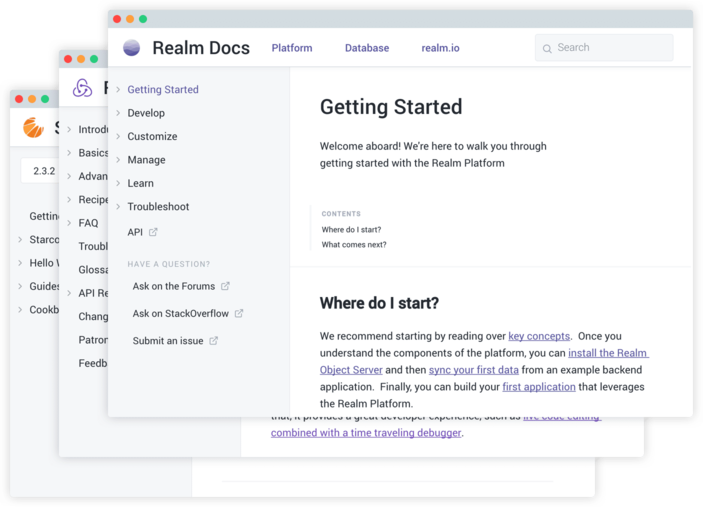Expand the Customize section chevron
The width and height of the screenshot is (703, 507).
[x=118, y=136]
